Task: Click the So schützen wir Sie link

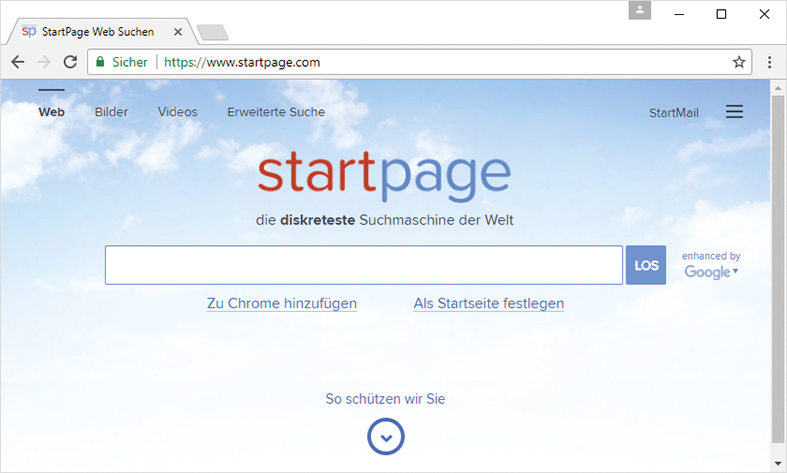Action: coord(385,399)
